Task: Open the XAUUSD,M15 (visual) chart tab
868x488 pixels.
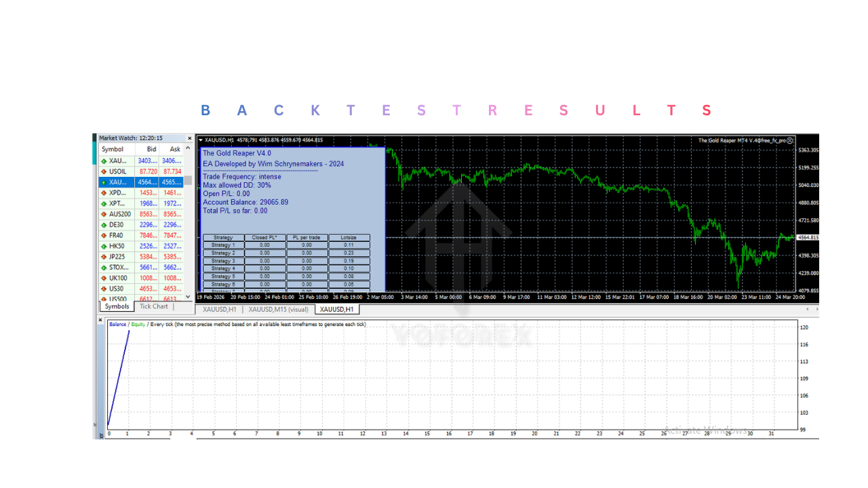Action: 278,310
